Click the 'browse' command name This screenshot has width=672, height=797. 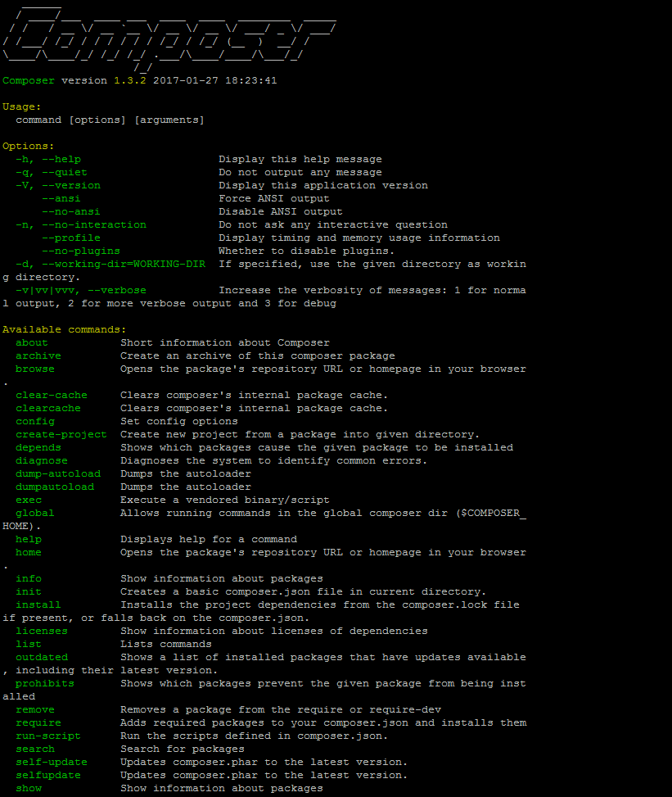(x=35, y=369)
